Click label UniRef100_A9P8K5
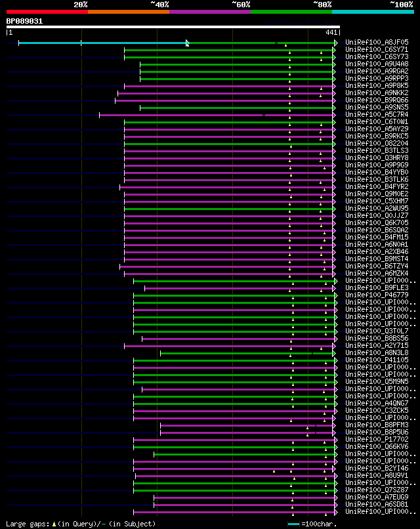 377,86
